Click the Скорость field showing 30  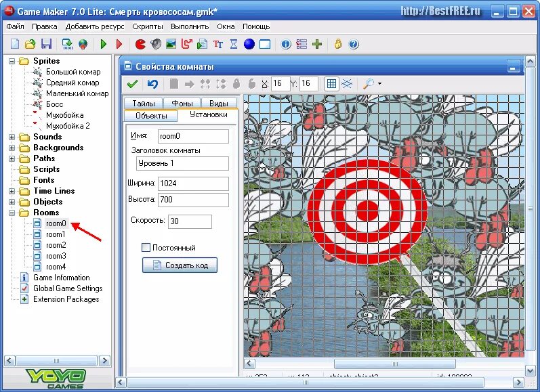tap(190, 221)
